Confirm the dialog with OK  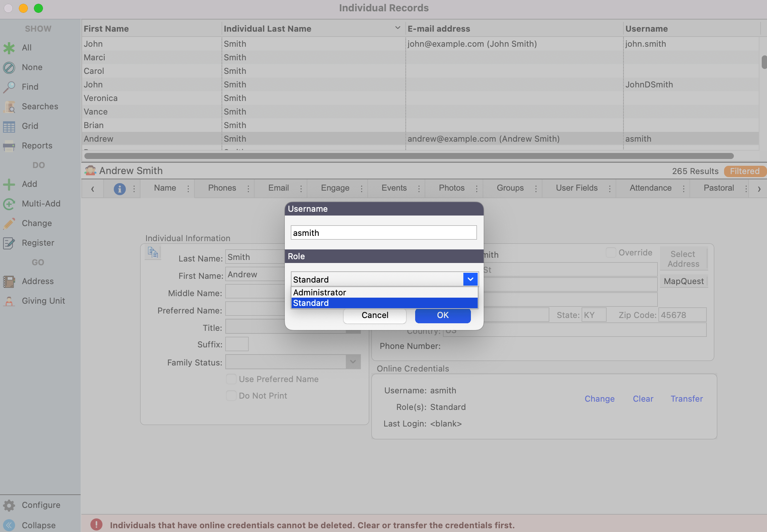442,315
